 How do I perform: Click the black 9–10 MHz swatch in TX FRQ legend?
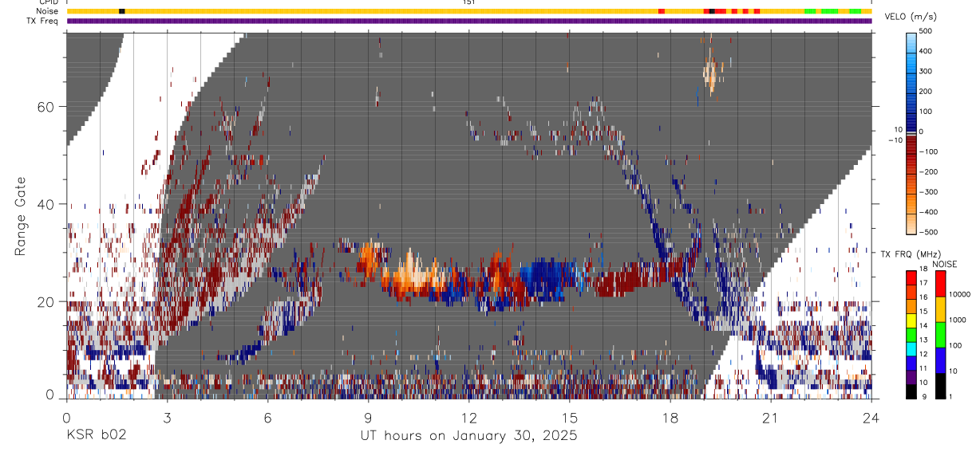click(x=911, y=391)
